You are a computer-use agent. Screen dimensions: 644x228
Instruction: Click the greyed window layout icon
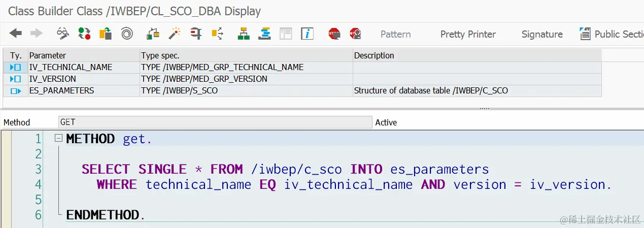pos(286,34)
